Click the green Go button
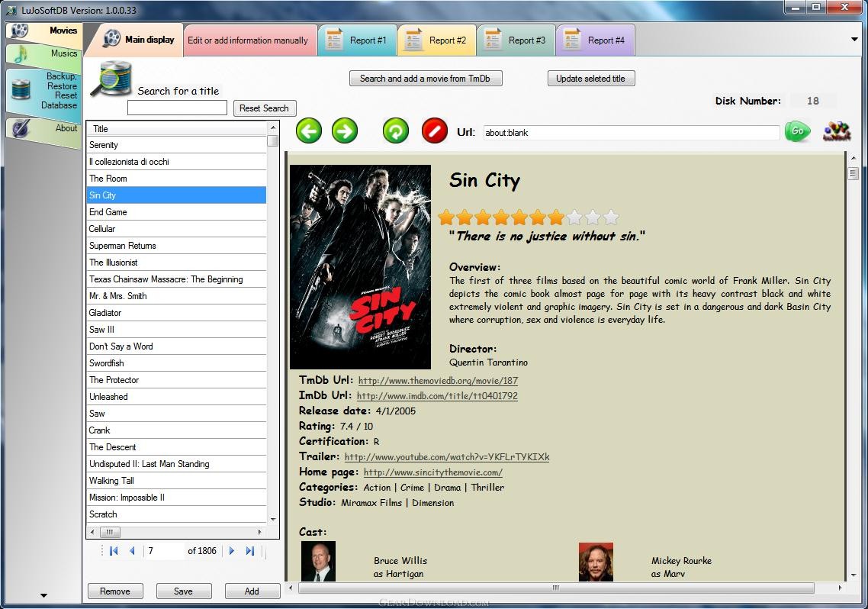868x609 pixels. click(797, 132)
